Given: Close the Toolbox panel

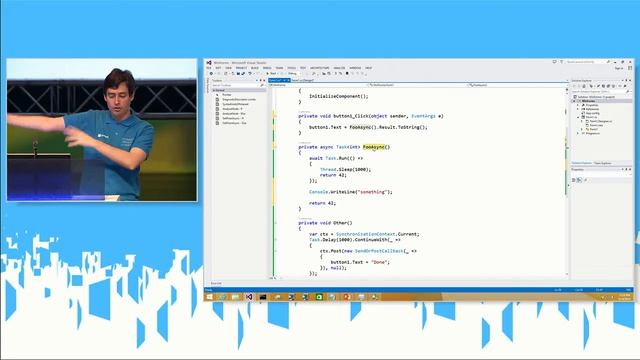Looking at the screenshot, I should [264, 80].
